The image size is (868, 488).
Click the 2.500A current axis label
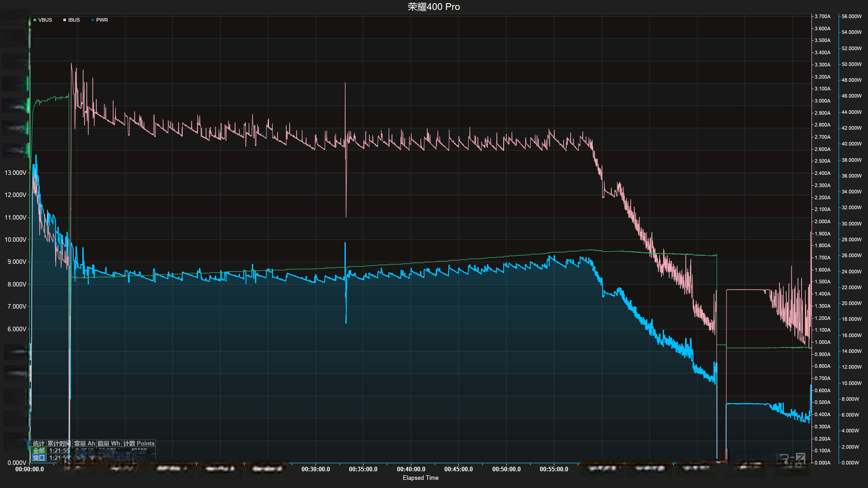pos(822,161)
